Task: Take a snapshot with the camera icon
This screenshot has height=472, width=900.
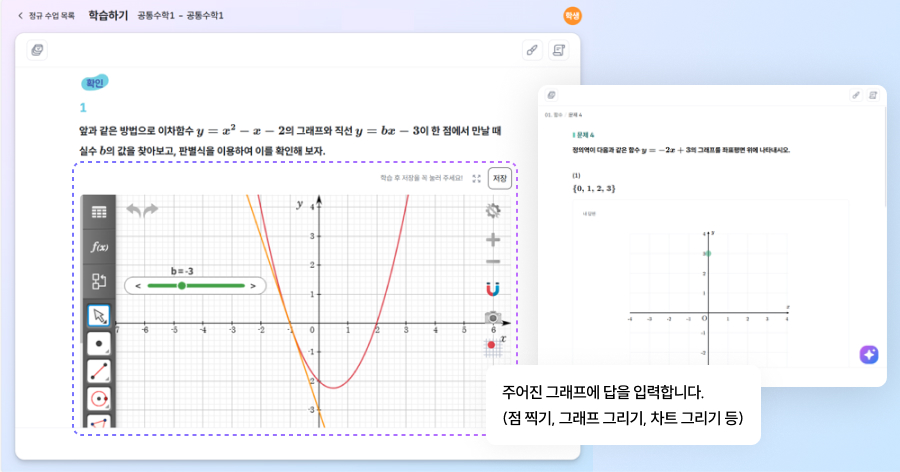Action: (493, 318)
